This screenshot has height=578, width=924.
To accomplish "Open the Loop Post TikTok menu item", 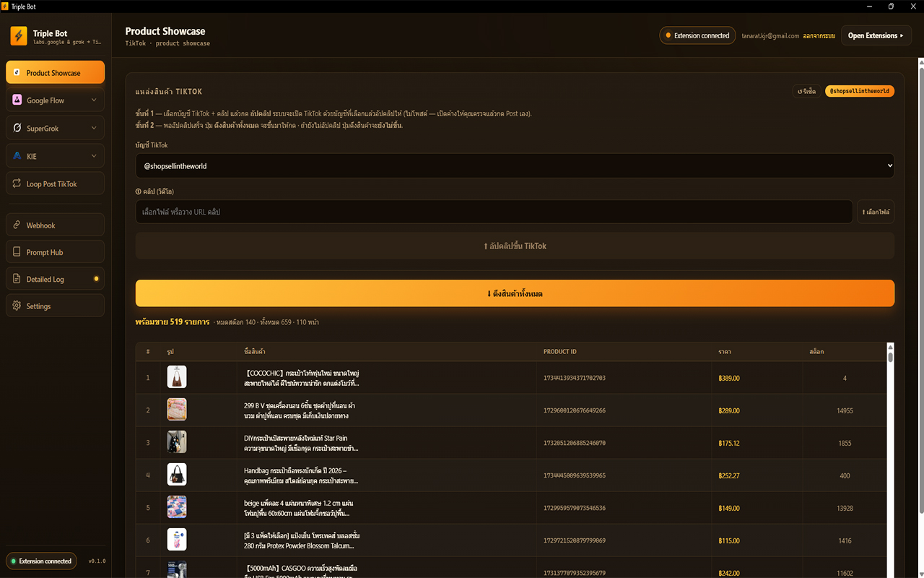I will click(55, 184).
